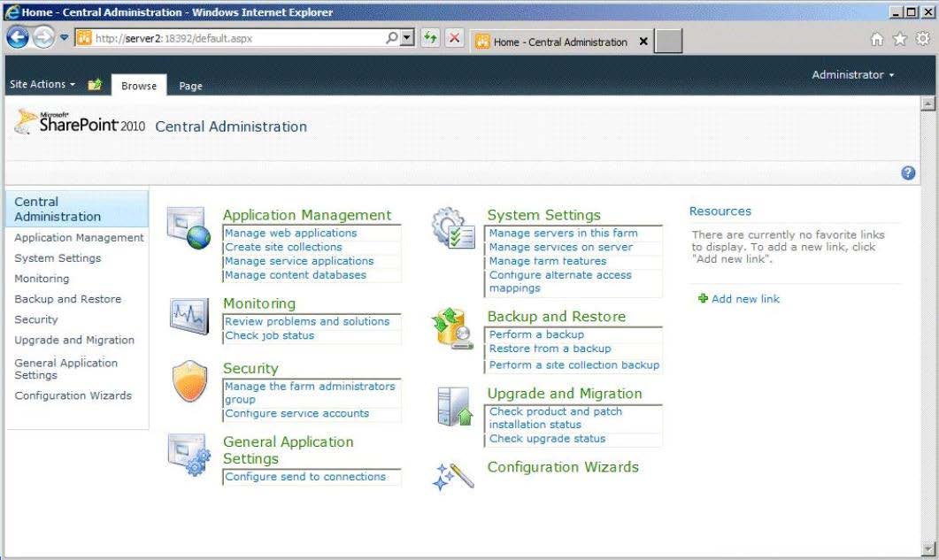
Task: Click the vertical scrollbar down arrow
Action: pyautogui.click(x=927, y=548)
